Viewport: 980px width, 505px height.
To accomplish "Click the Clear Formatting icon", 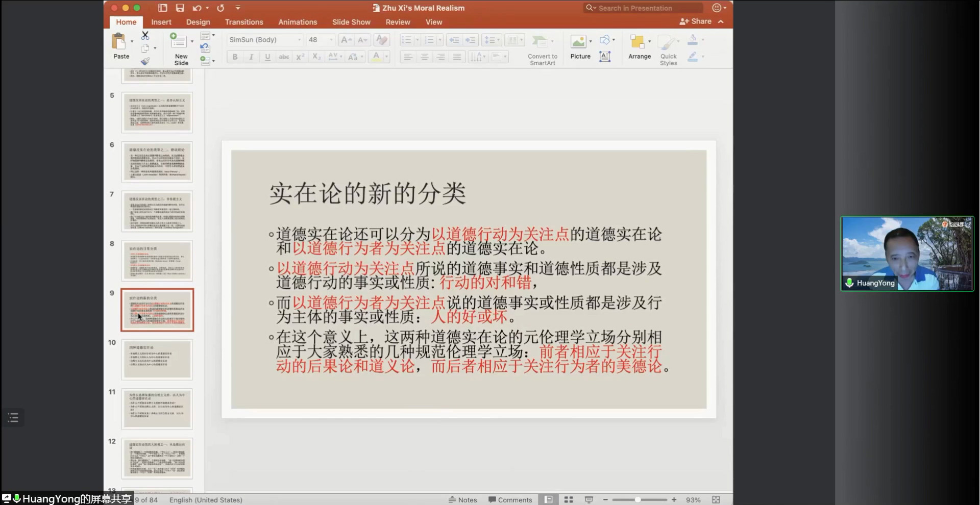I will [x=381, y=40].
